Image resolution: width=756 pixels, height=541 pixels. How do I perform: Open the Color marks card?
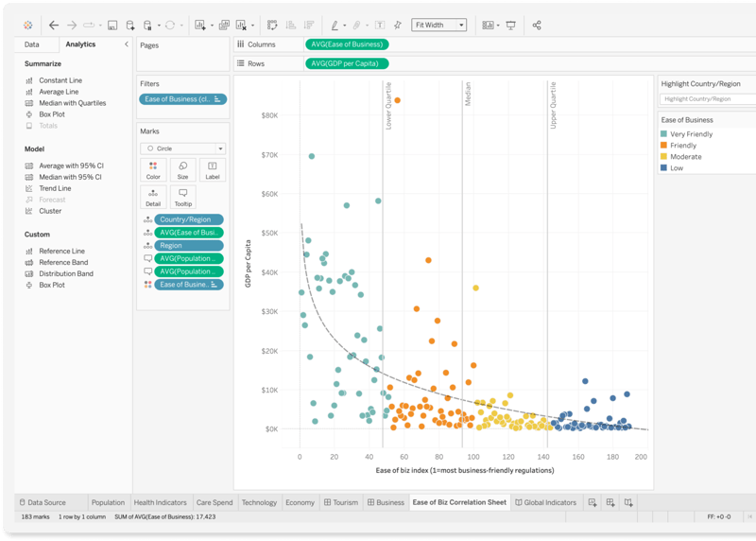[153, 170]
